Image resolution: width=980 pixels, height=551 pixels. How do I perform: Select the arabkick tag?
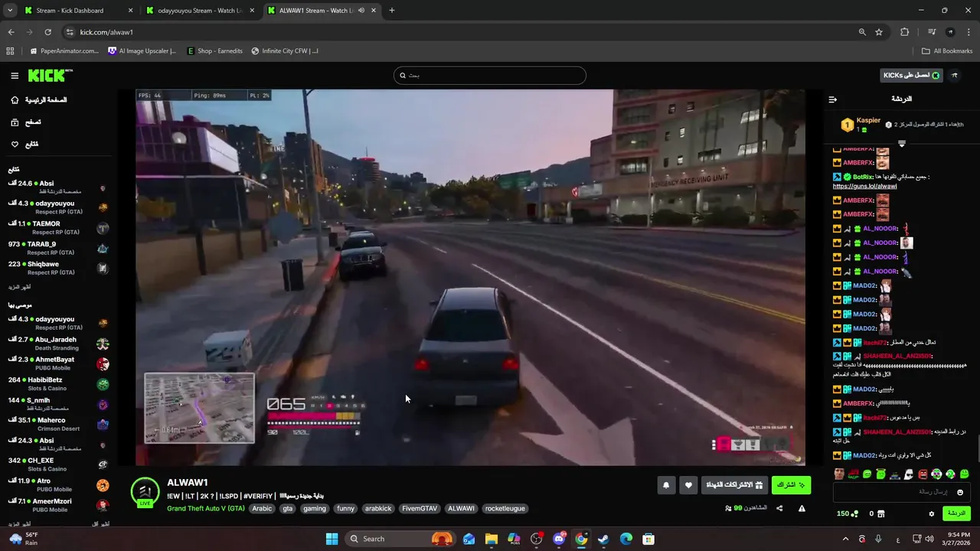tap(378, 508)
